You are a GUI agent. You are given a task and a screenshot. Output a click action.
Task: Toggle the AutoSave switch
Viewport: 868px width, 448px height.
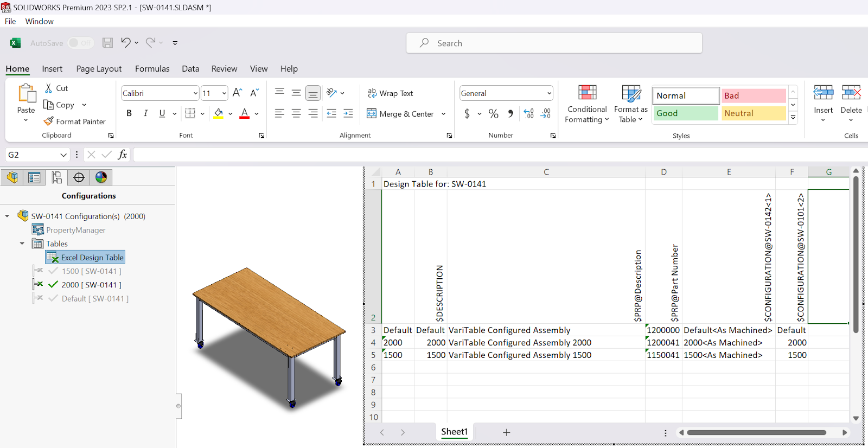(81, 43)
